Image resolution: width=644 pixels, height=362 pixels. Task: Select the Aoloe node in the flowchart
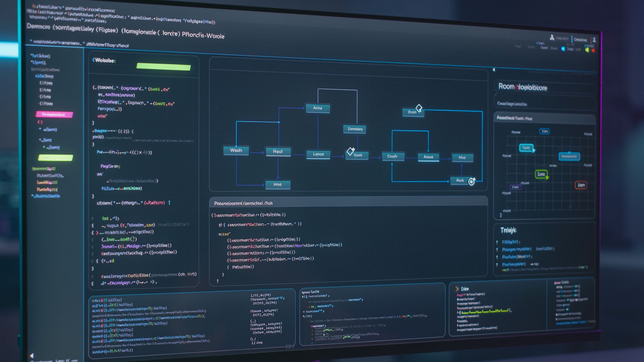tap(428, 157)
